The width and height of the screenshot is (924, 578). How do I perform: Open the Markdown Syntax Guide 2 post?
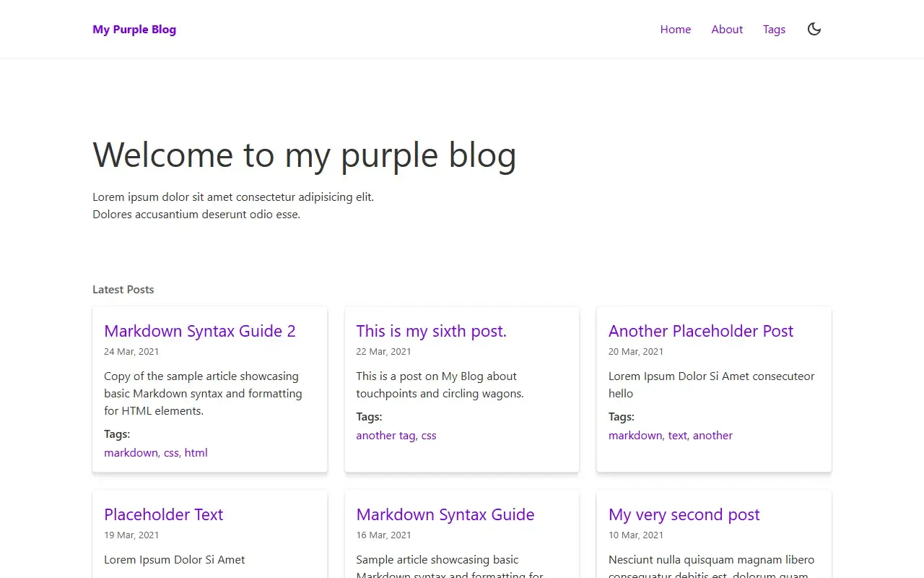[x=200, y=331]
